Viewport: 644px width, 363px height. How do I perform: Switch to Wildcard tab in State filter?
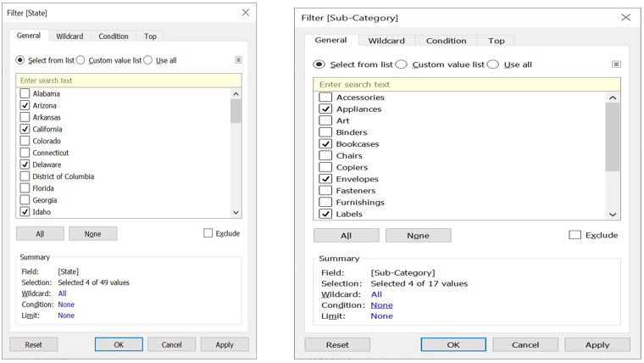(69, 36)
